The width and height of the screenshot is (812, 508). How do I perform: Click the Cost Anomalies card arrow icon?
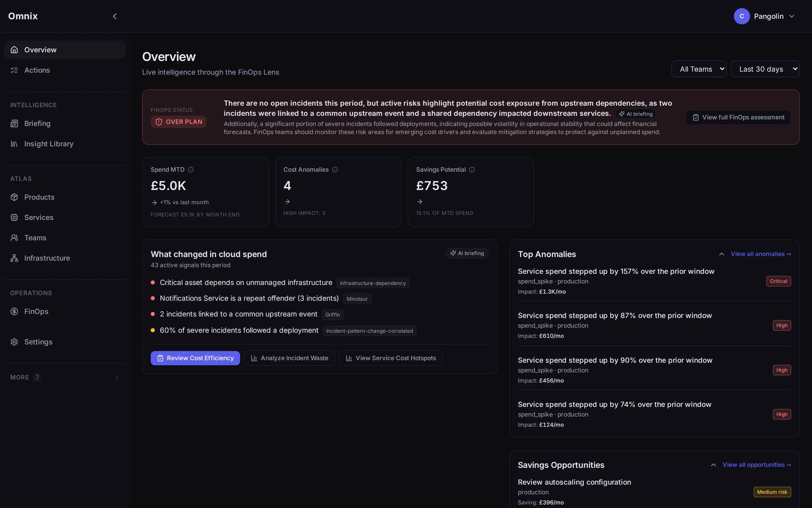click(287, 202)
